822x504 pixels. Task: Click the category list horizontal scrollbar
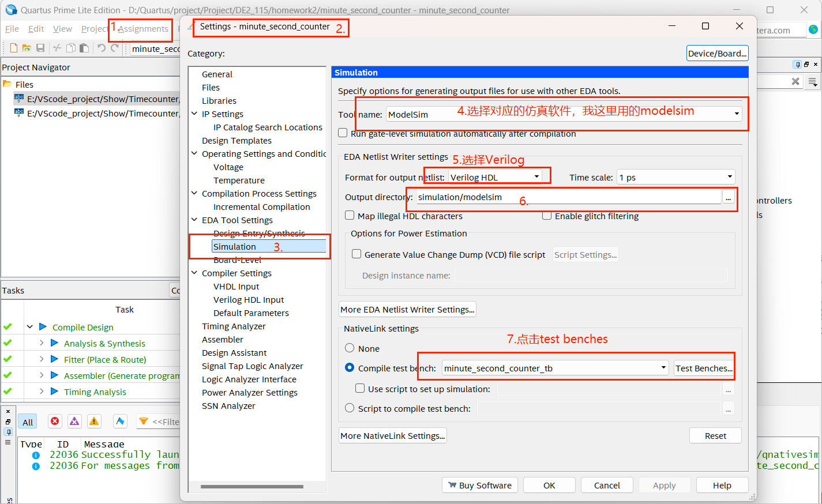252,487
